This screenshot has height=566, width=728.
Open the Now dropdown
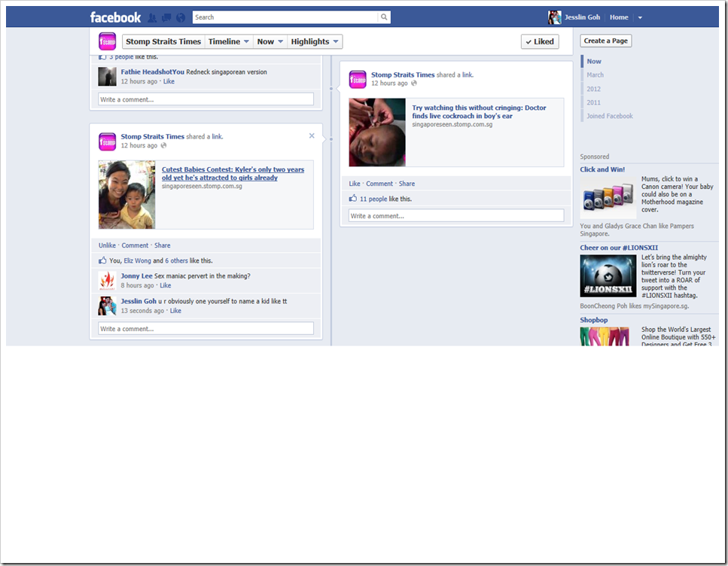(270, 42)
